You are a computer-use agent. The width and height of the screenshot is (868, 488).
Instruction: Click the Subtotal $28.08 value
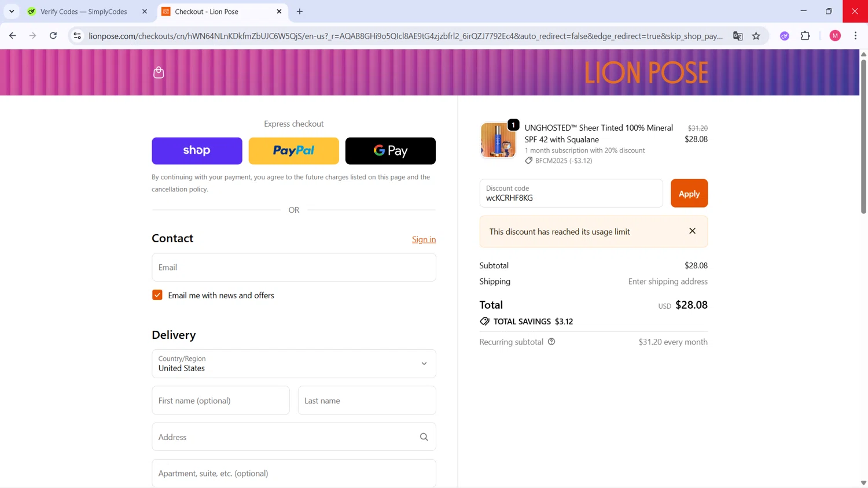(696, 265)
